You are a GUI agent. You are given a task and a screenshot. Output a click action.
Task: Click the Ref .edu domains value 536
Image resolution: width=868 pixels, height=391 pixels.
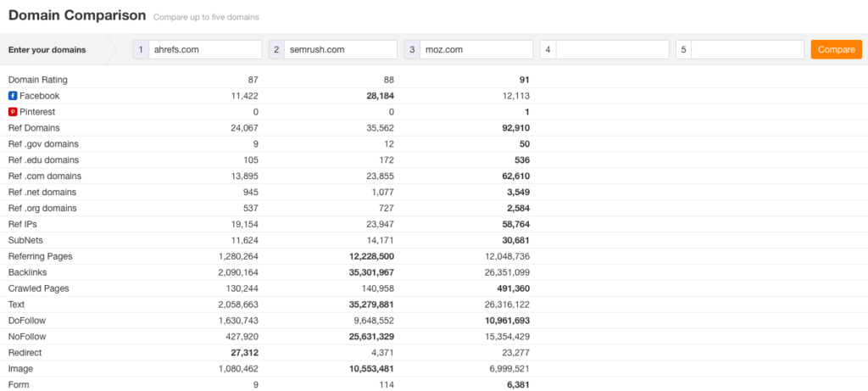[x=522, y=160]
